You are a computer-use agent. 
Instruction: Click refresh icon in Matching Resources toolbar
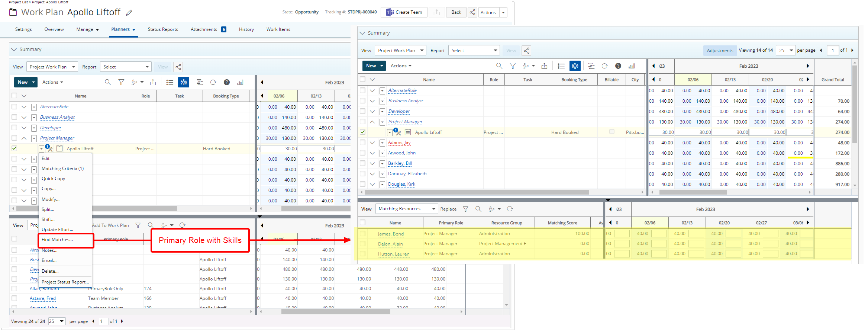510,209
